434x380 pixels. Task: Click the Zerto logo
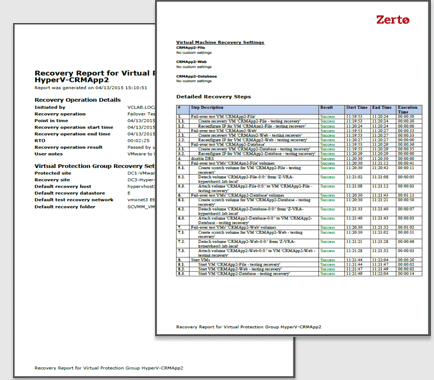click(x=393, y=20)
